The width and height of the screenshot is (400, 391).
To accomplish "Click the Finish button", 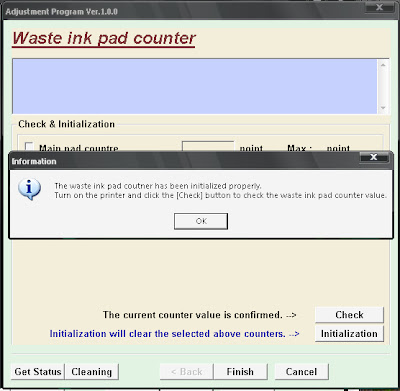I will pyautogui.click(x=240, y=372).
